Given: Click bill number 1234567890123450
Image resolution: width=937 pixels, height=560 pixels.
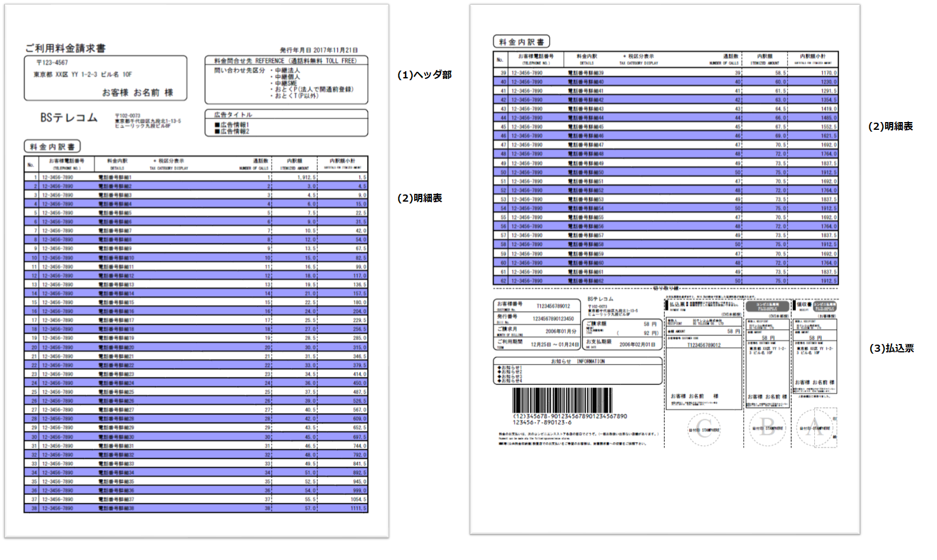Looking at the screenshot, I should click(553, 319).
